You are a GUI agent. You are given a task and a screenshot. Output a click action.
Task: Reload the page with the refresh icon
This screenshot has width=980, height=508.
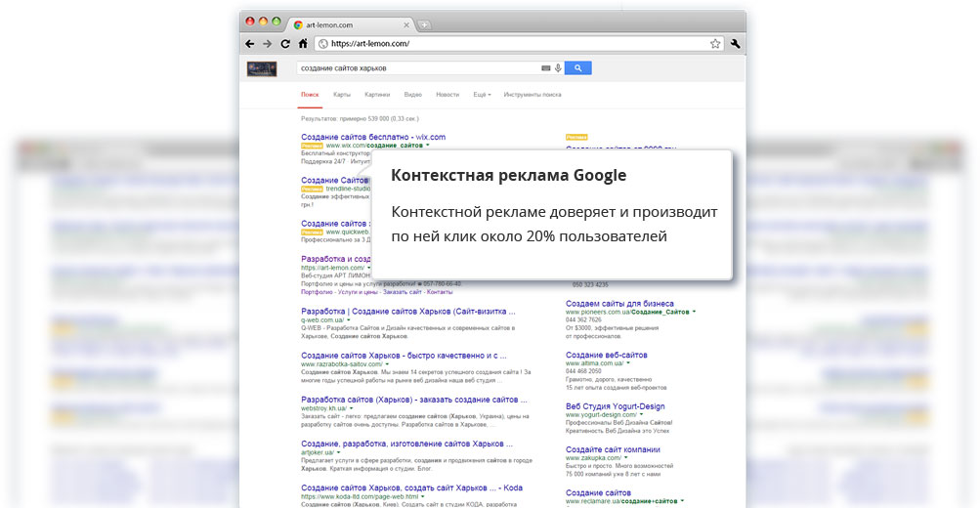pos(285,44)
